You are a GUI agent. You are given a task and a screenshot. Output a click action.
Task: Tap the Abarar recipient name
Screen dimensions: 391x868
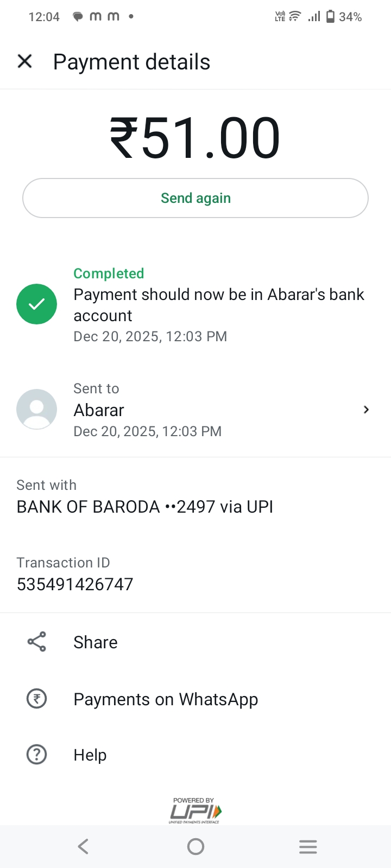point(99,410)
